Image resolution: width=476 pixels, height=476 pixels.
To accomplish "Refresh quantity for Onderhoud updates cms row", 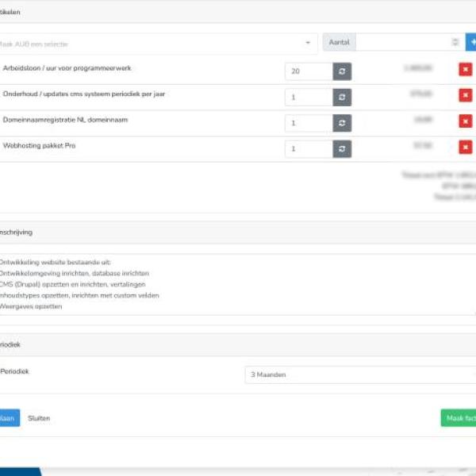I will click(x=342, y=98).
